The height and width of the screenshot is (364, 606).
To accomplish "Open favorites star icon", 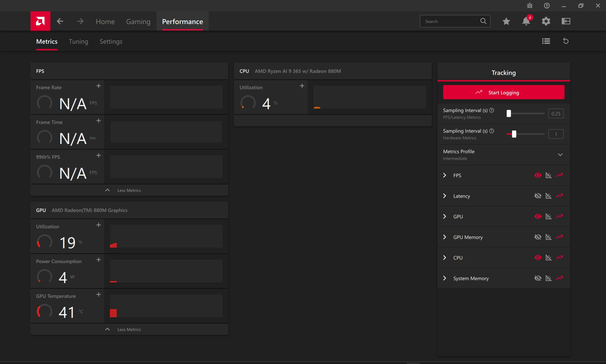I will point(506,21).
